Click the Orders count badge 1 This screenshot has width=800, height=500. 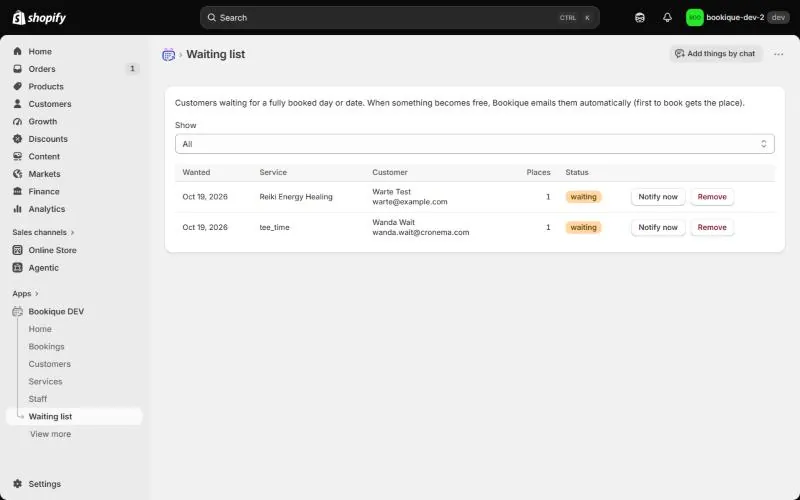(132, 68)
